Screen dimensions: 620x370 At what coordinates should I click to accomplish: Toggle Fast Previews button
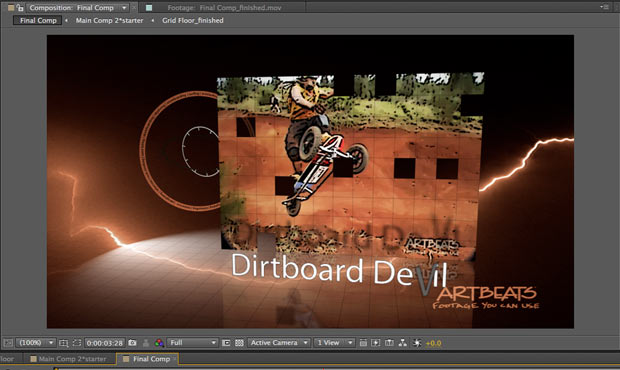point(376,343)
